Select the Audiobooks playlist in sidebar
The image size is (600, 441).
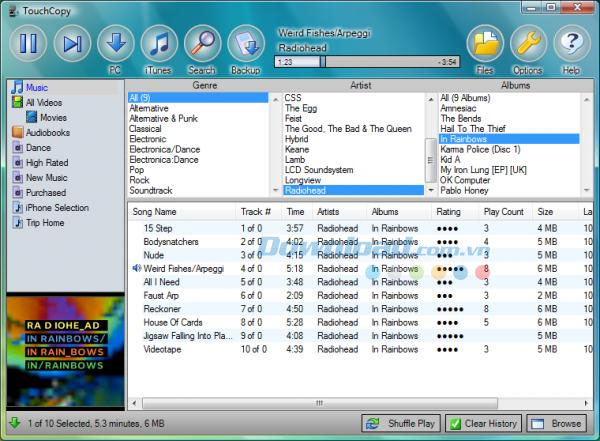[48, 132]
